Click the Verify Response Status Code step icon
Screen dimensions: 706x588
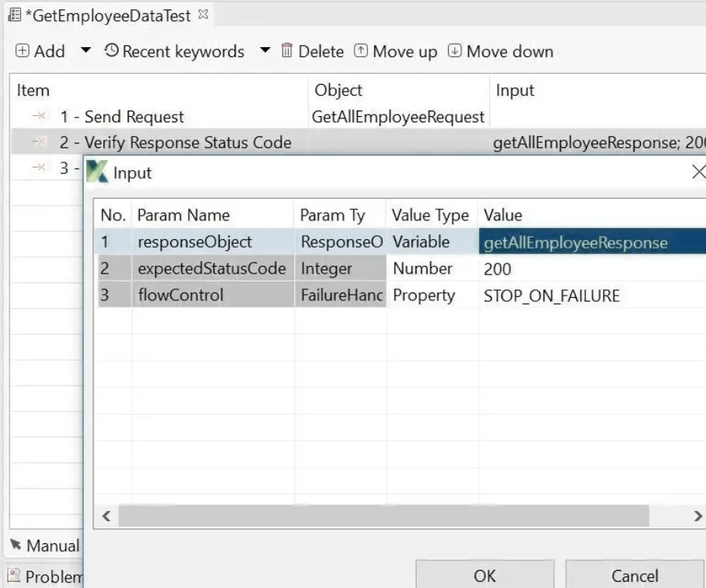(x=39, y=143)
